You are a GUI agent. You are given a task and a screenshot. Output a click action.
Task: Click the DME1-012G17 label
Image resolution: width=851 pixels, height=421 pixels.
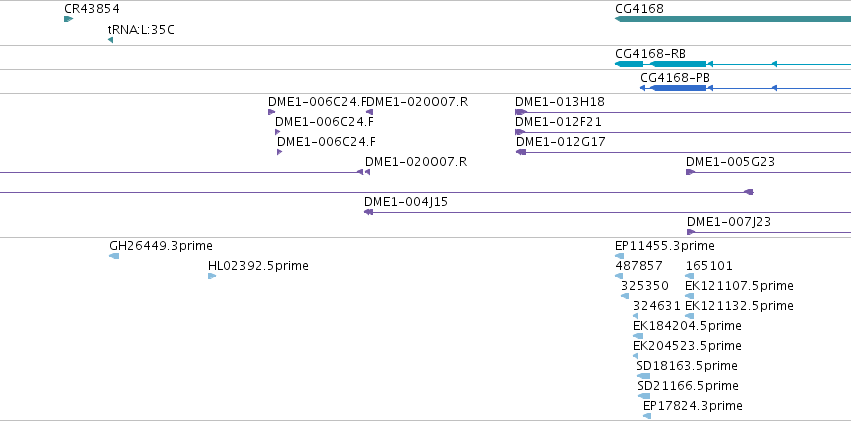pos(561,142)
